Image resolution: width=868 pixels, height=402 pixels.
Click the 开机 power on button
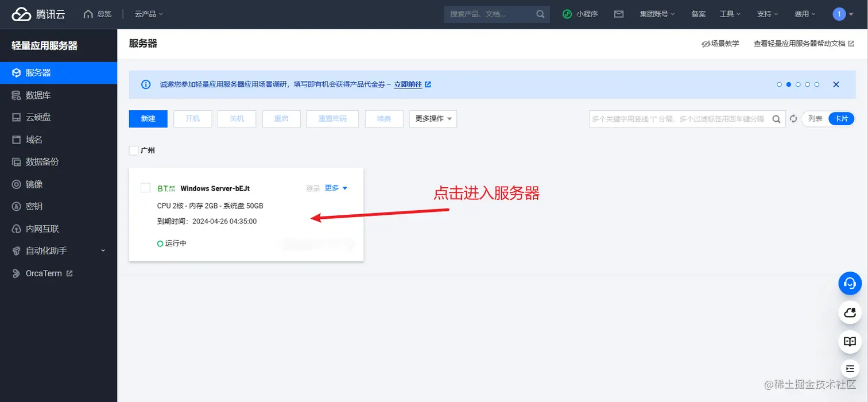193,119
